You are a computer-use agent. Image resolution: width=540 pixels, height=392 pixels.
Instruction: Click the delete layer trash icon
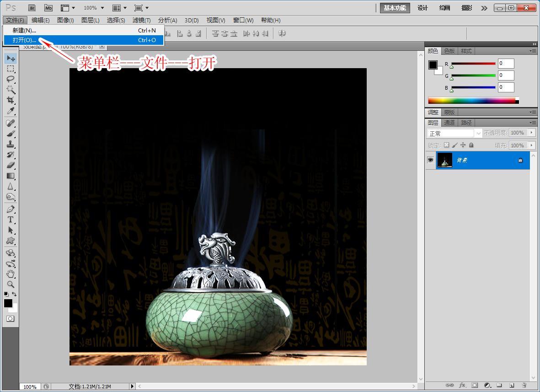pos(523,385)
